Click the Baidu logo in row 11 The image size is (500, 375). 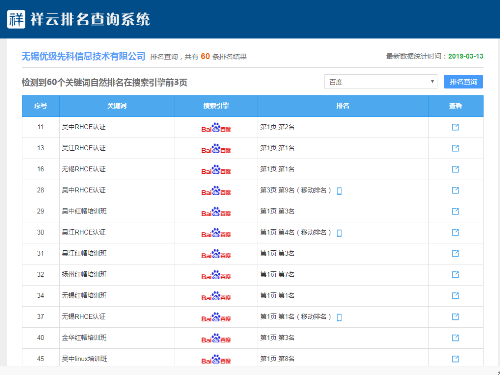pyautogui.click(x=216, y=128)
